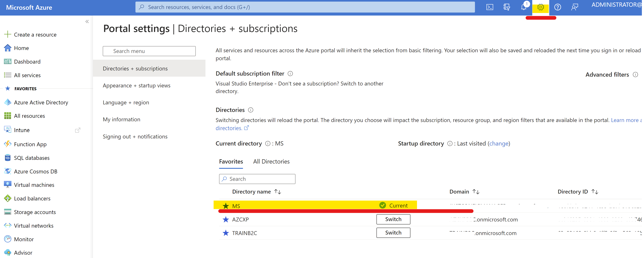Collapse the left sidebar menu
The image size is (644, 258).
pyautogui.click(x=87, y=22)
